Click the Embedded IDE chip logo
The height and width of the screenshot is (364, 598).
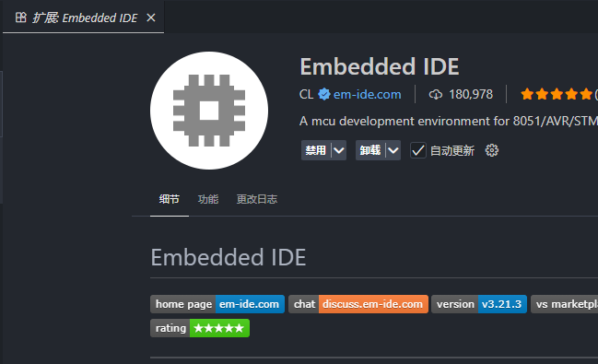click(x=209, y=111)
